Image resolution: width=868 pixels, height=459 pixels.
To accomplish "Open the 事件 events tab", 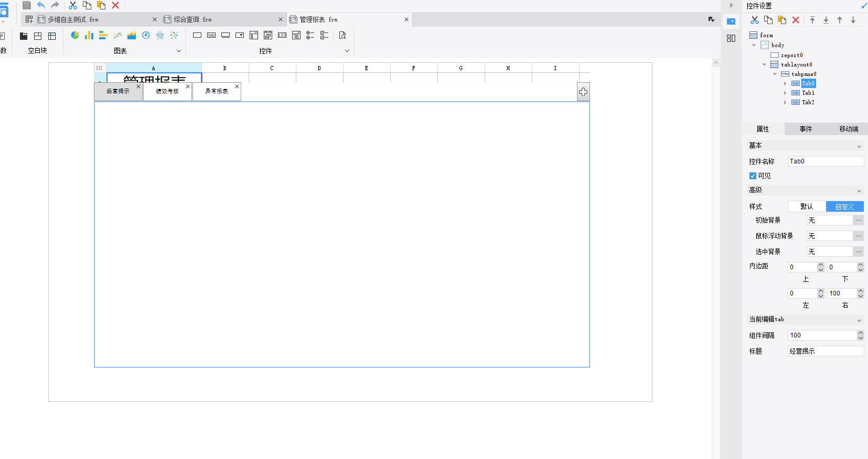I will click(806, 129).
